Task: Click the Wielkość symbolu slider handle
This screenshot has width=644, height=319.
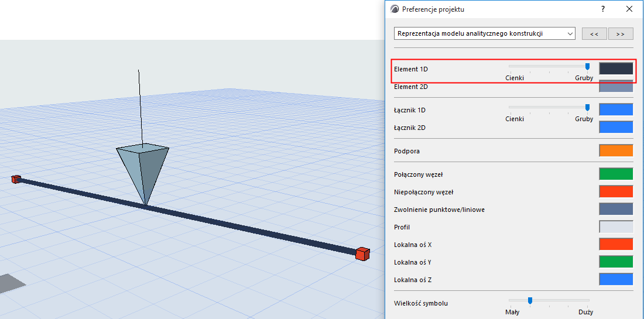Action: click(x=530, y=301)
